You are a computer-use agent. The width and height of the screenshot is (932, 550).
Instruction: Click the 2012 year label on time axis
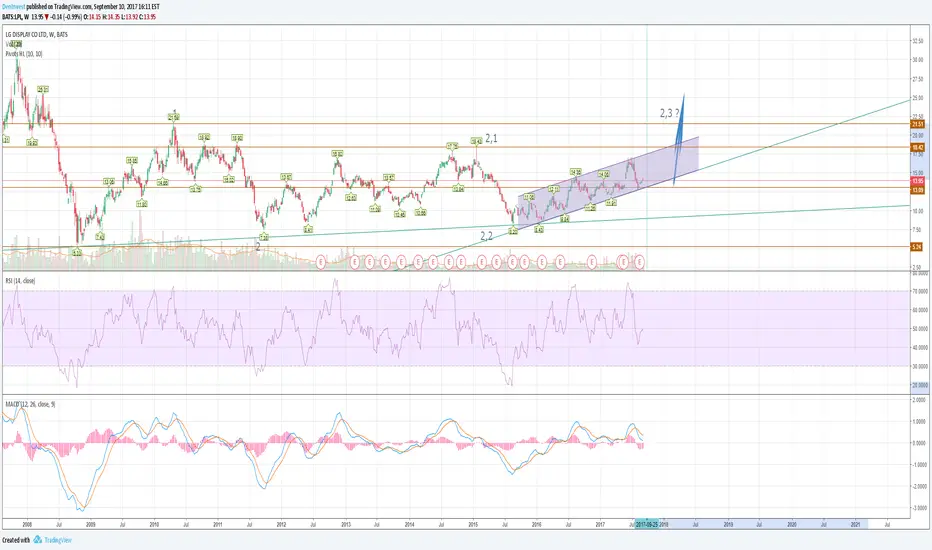click(281, 524)
